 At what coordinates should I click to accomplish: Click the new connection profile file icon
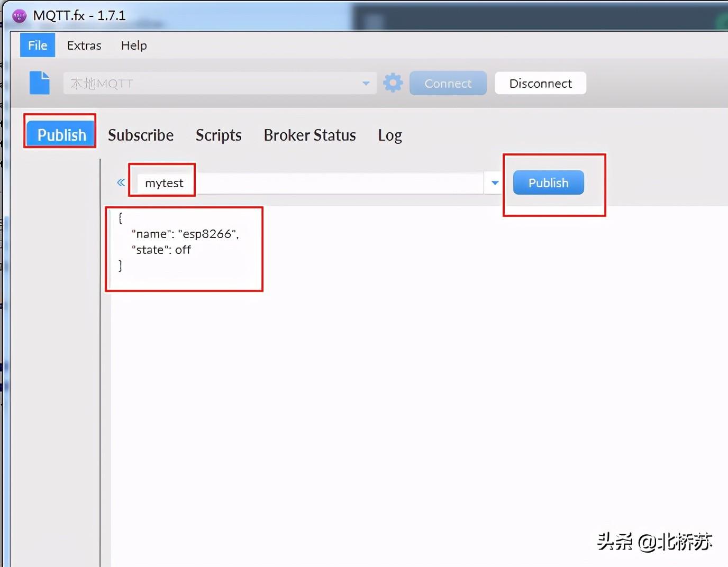click(x=40, y=83)
